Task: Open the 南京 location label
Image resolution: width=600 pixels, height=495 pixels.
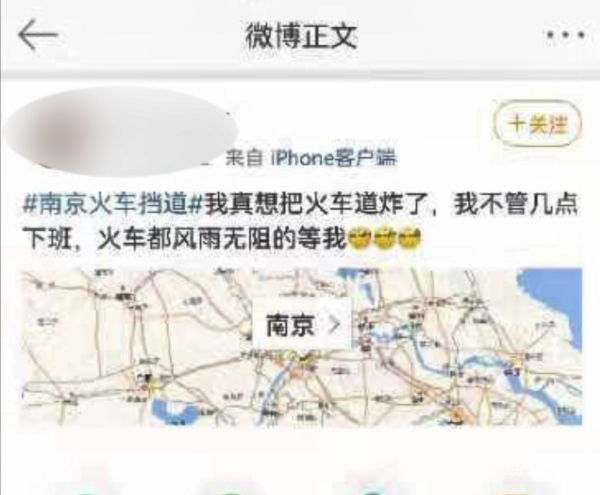Action: point(290,326)
